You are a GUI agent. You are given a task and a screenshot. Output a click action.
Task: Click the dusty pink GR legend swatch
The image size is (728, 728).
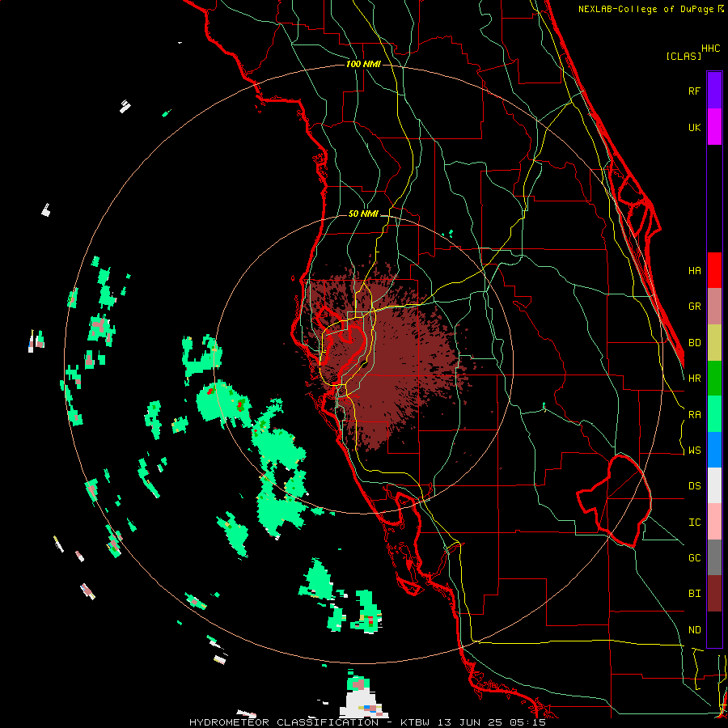pyautogui.click(x=714, y=307)
